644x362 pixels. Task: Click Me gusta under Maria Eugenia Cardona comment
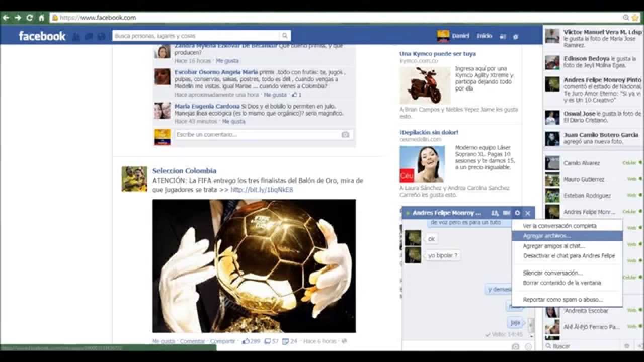pos(234,121)
